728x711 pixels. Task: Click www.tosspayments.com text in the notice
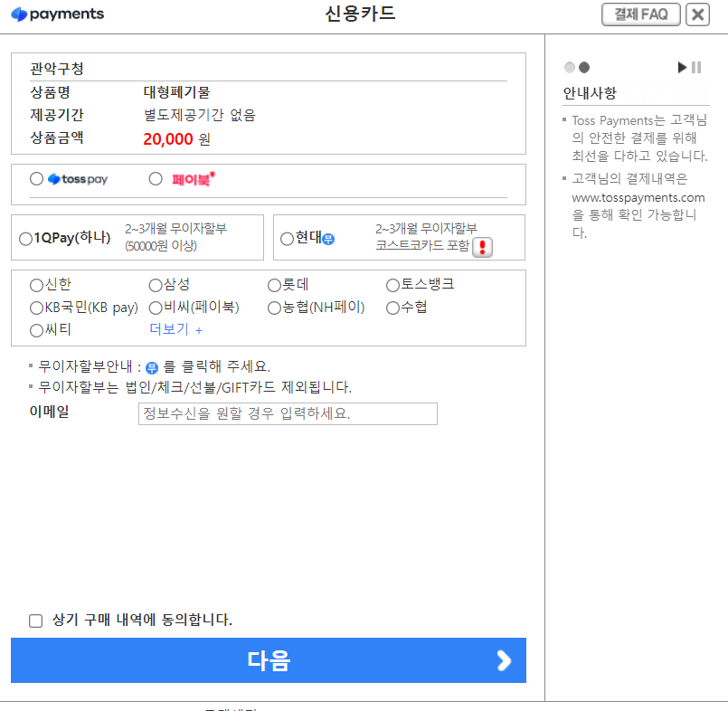[638, 197]
